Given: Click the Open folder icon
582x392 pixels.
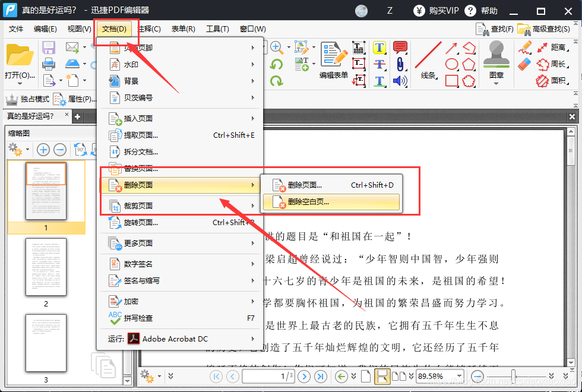Looking at the screenshot, I should click(x=19, y=55).
